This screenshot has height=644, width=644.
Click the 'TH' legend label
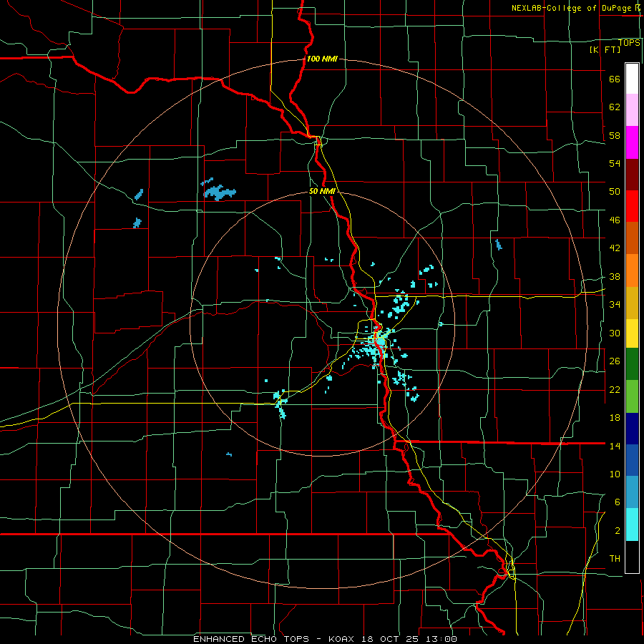click(615, 558)
